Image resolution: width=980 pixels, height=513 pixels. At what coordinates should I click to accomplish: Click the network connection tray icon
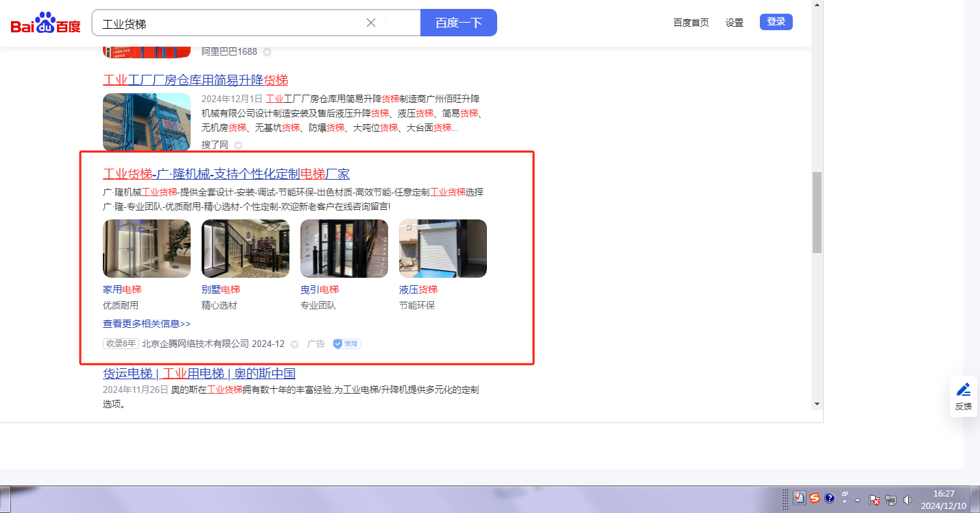pos(891,500)
